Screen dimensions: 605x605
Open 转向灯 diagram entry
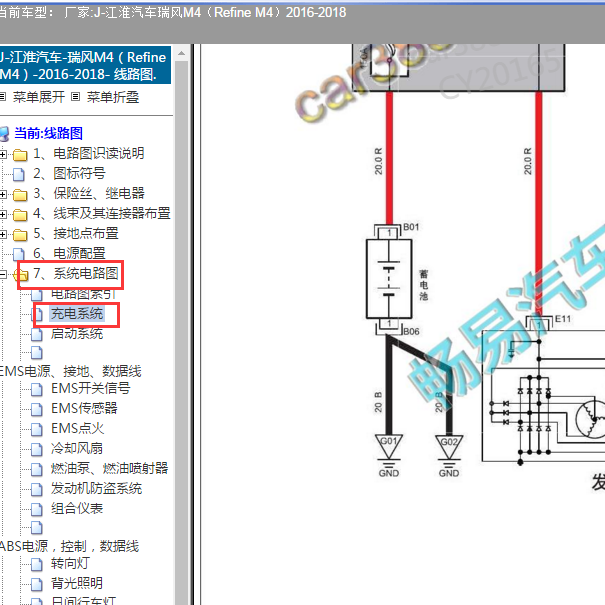pyautogui.click(x=70, y=564)
